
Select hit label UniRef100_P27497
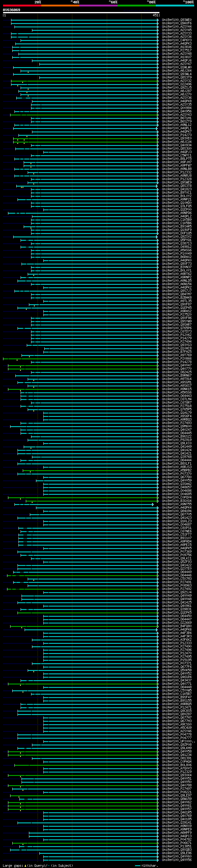(x=177, y=789)
